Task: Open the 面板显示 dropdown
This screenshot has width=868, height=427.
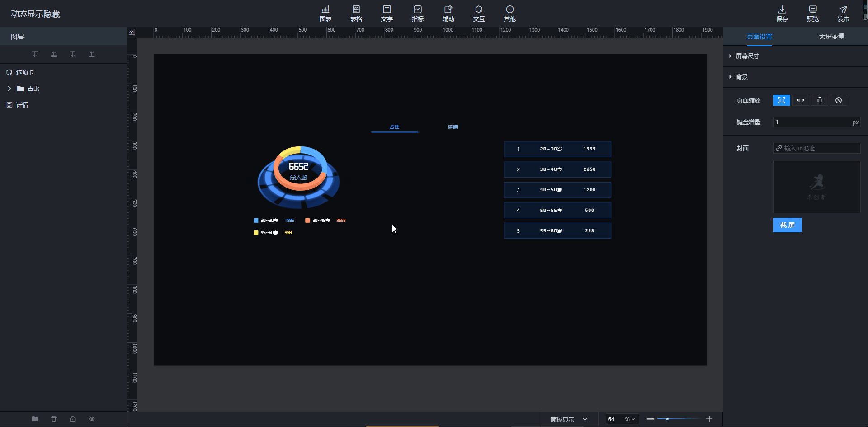Action: [569, 419]
